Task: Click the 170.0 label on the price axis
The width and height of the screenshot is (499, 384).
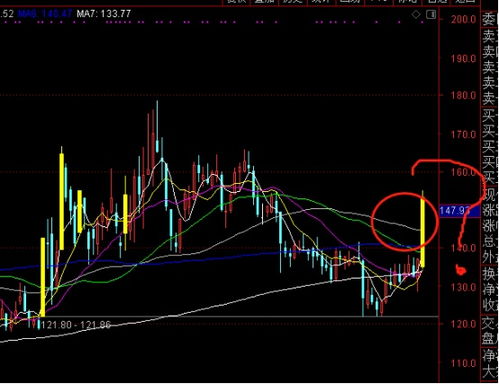Action: [x=464, y=135]
